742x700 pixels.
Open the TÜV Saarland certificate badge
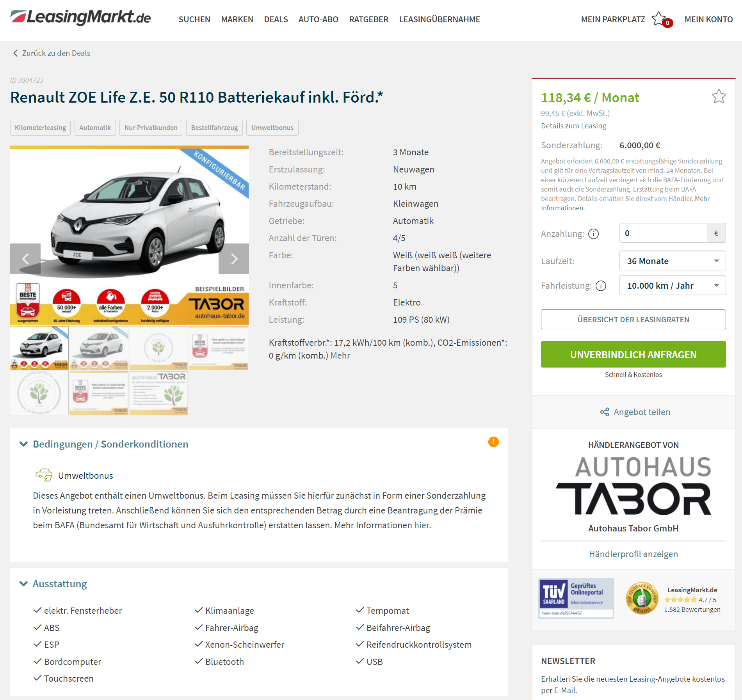pos(576,599)
